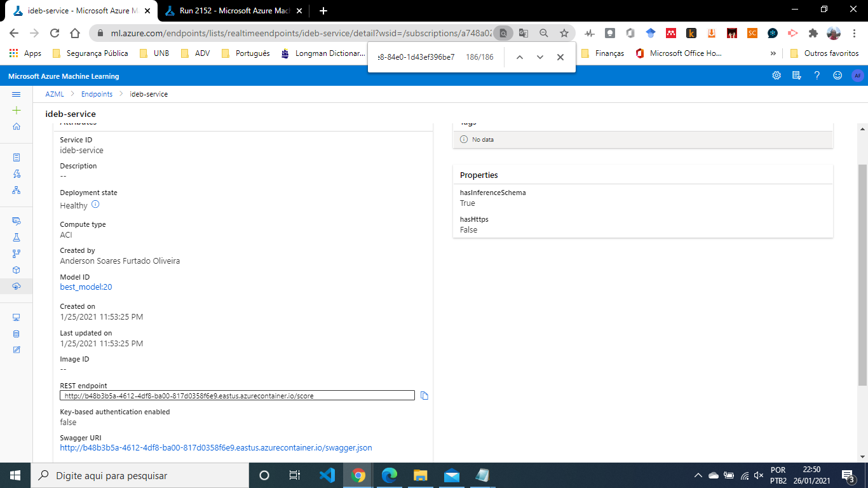Open Designer sidebar icon

point(17,190)
